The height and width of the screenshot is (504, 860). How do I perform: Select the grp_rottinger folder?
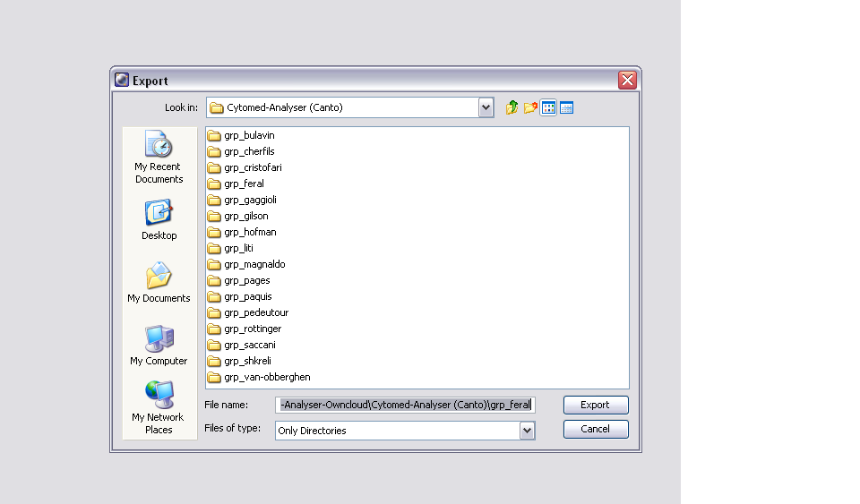tap(252, 329)
